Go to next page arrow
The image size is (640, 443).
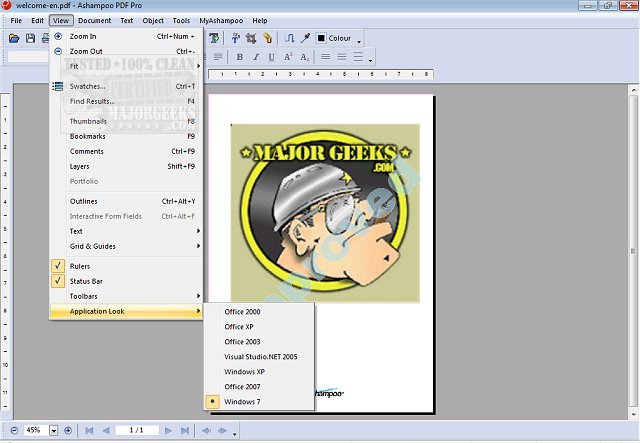(168, 430)
